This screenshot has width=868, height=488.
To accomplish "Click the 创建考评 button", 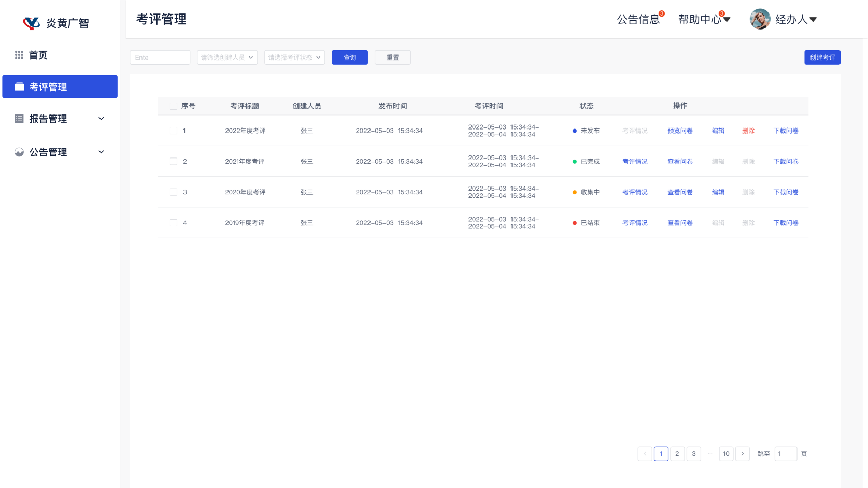I will [822, 58].
